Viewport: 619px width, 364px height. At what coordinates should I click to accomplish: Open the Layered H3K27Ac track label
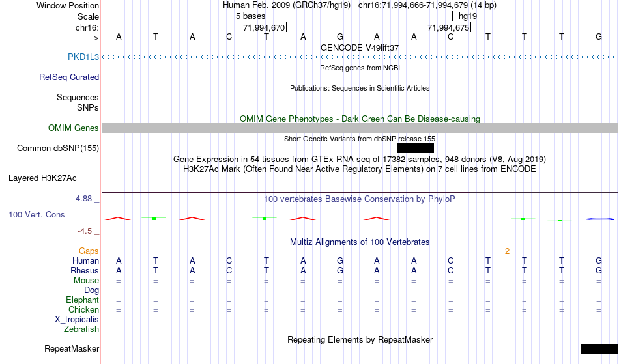tap(42, 178)
